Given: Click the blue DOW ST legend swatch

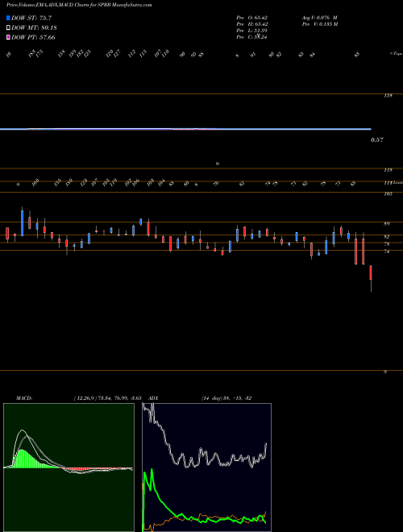Looking at the screenshot, I should coord(8,18).
